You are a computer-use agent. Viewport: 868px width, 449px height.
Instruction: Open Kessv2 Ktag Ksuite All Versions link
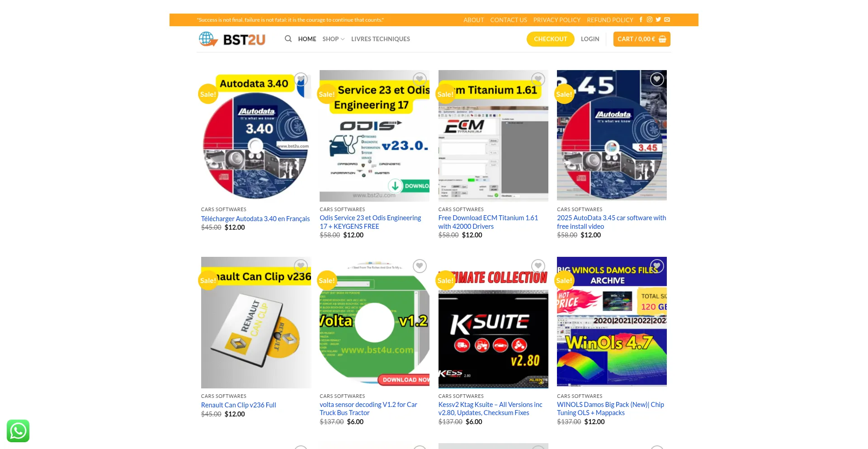[491, 409]
